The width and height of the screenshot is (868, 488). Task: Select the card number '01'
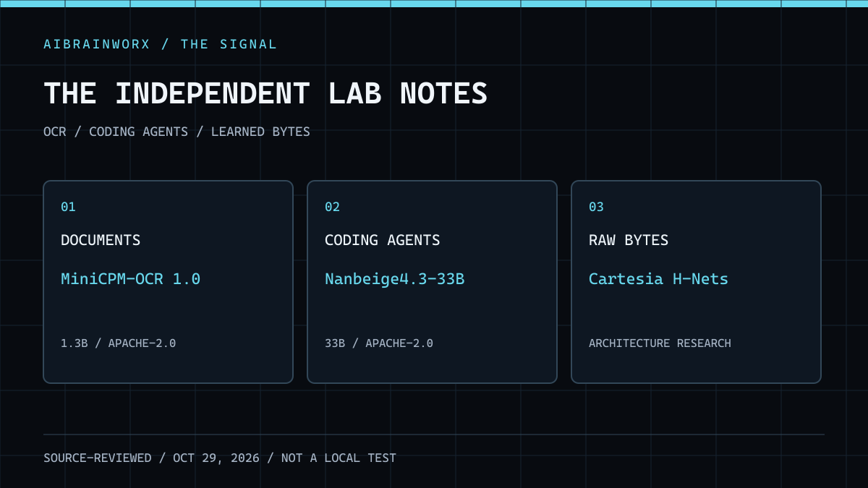[68, 207]
